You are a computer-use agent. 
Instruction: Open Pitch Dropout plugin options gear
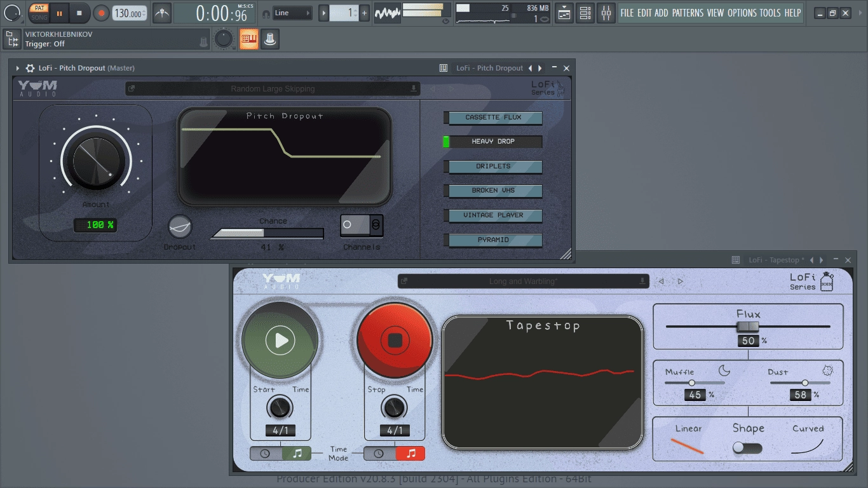(30, 68)
